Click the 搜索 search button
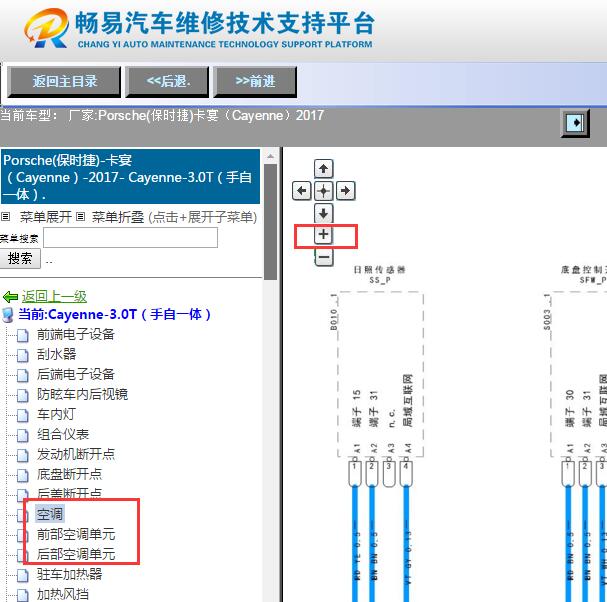Image resolution: width=607 pixels, height=602 pixels. 20,259
